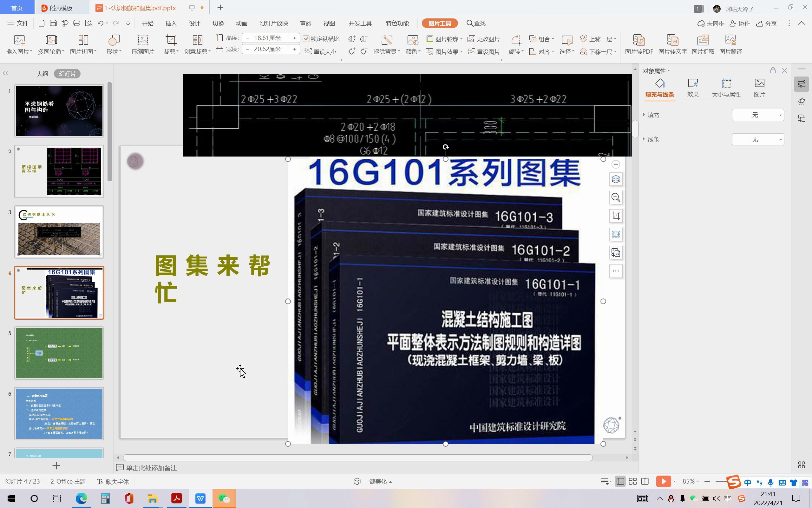Click the floating more options ellipsis icon

(616, 271)
